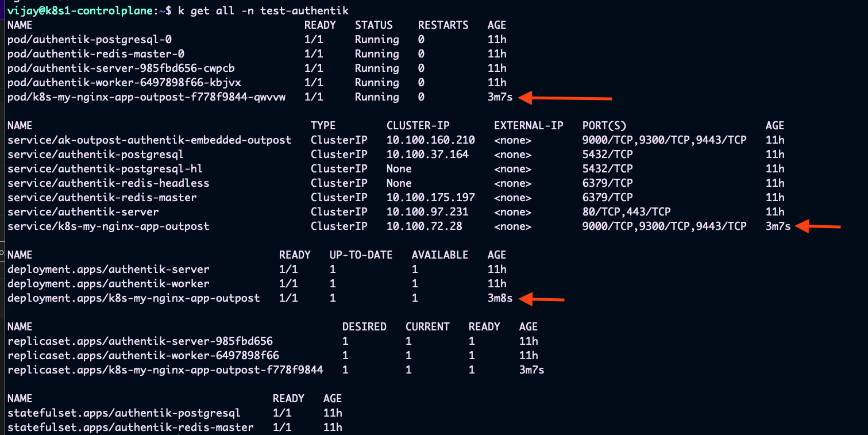Click cluster IP 10.100.72.28
This screenshot has height=435, width=868.
(425, 226)
